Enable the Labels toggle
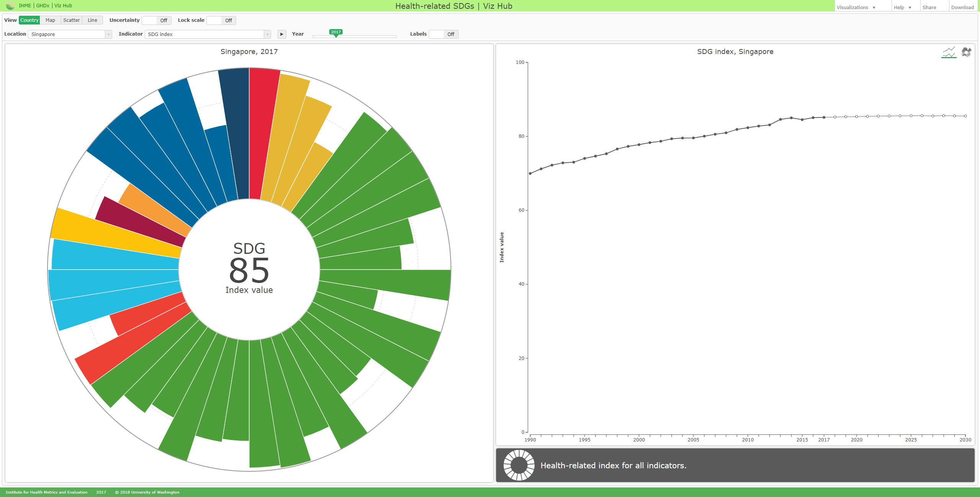 (x=444, y=34)
